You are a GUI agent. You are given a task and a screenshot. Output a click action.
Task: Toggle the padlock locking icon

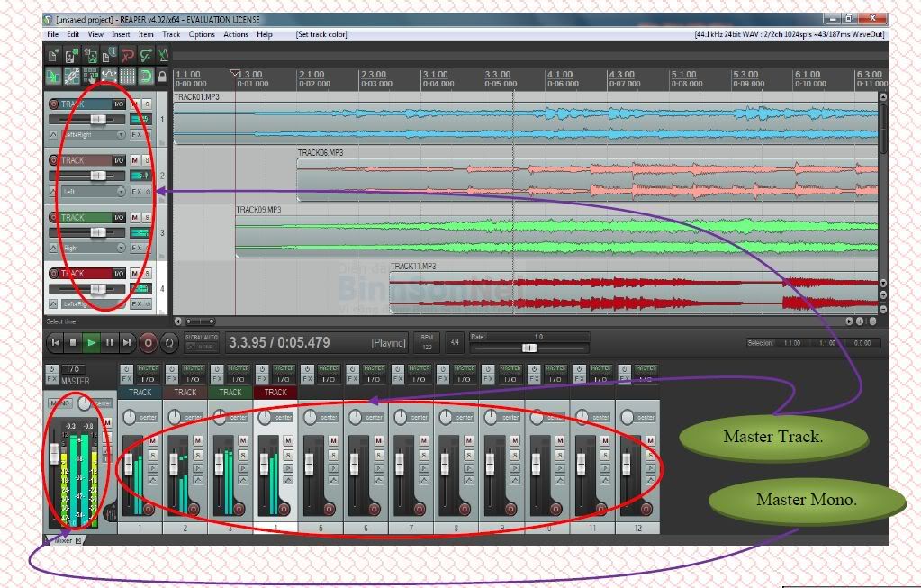click(162, 77)
